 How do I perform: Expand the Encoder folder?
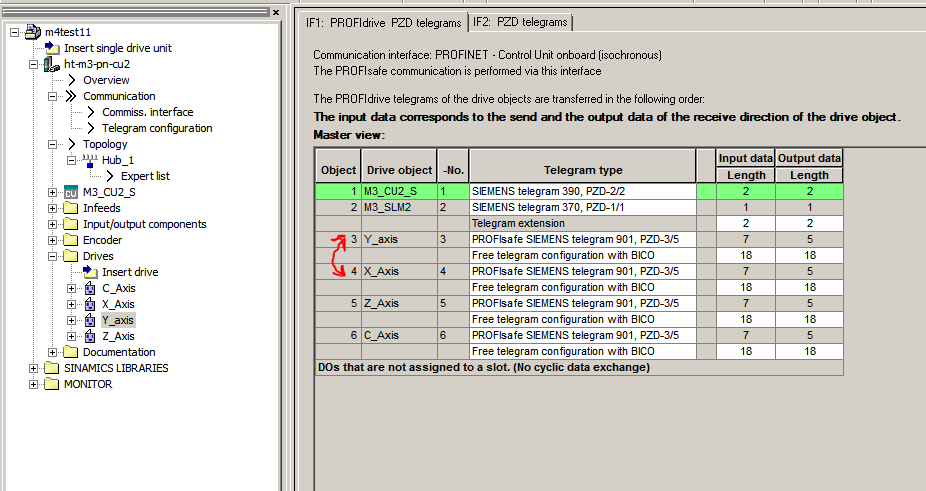[x=53, y=240]
